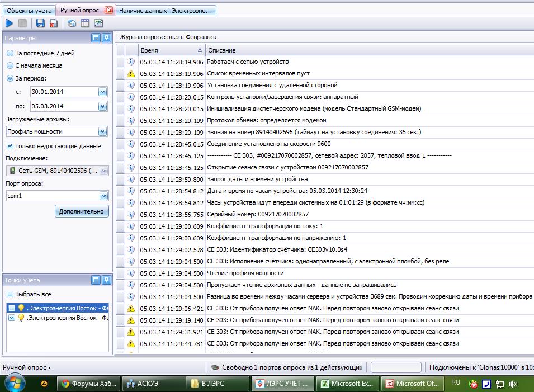The height and width of the screenshot is (392, 534).
Task: Switch to ЛЭРС УЧЕТ taskbar item
Action: 283,384
